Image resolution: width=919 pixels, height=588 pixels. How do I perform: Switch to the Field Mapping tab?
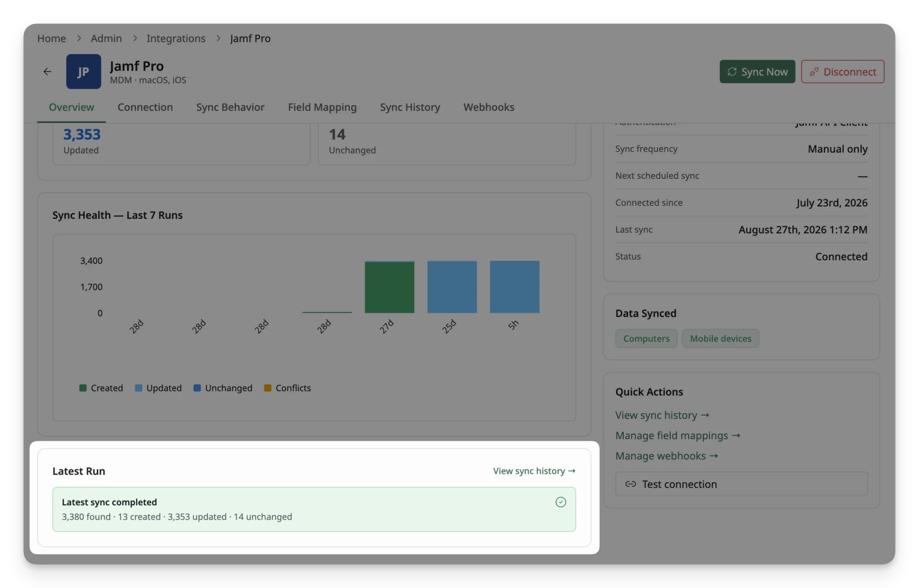click(322, 107)
